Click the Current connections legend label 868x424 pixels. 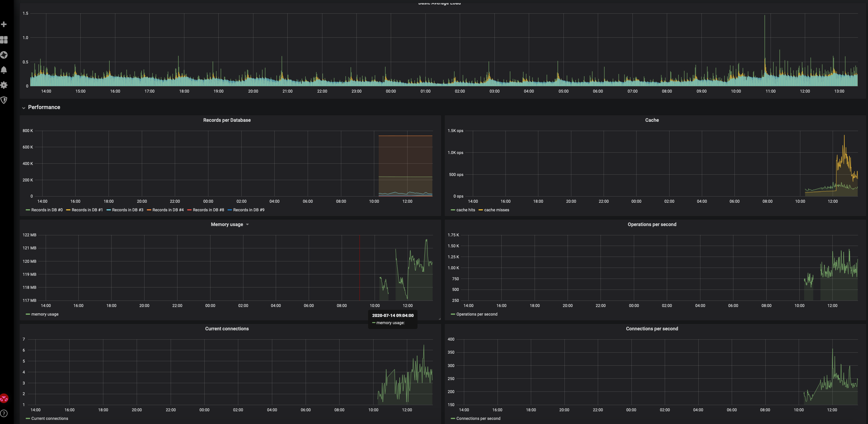(x=49, y=419)
